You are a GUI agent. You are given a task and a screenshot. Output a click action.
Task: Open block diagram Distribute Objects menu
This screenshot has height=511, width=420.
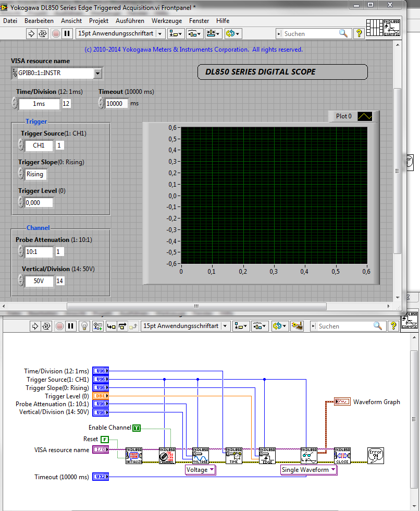click(x=260, y=326)
